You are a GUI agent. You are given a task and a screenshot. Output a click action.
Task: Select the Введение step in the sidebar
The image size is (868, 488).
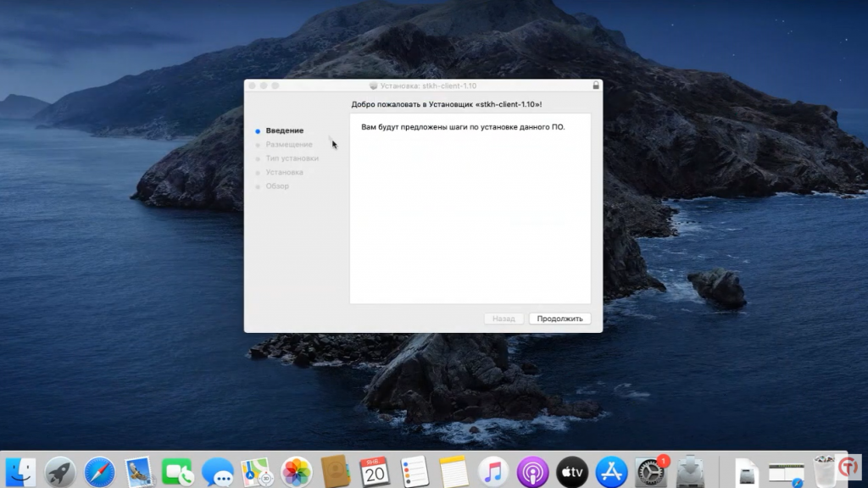pyautogui.click(x=285, y=130)
